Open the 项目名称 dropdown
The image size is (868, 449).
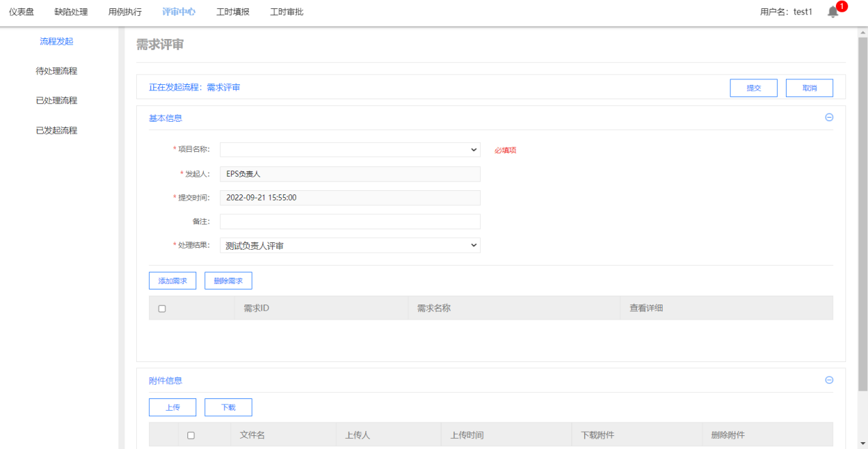coord(350,150)
